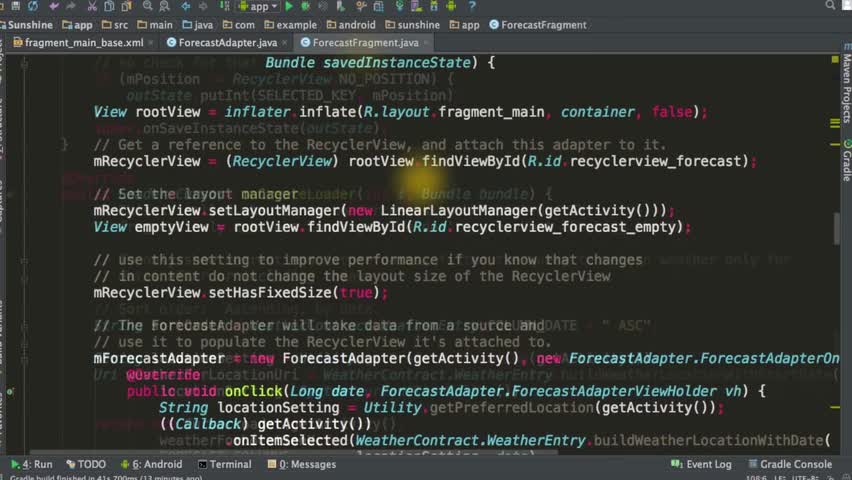Click the horizontal scrollbar under the editor
Image resolution: width=852 pixels, height=480 pixels.
pyautogui.click(x=293, y=452)
